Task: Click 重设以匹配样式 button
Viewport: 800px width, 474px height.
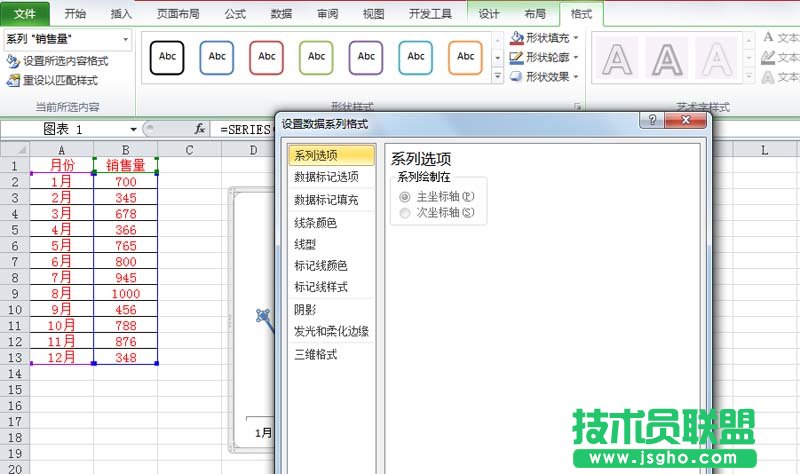Action: 52,81
